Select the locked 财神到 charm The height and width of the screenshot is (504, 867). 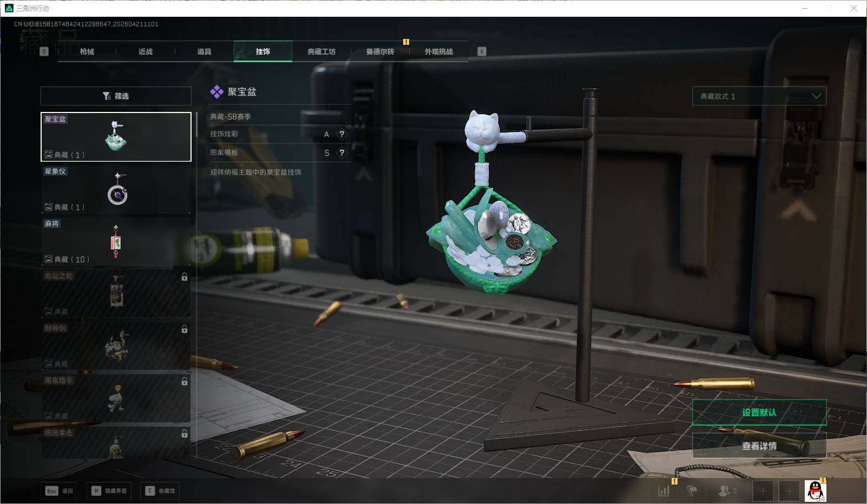[116, 346]
